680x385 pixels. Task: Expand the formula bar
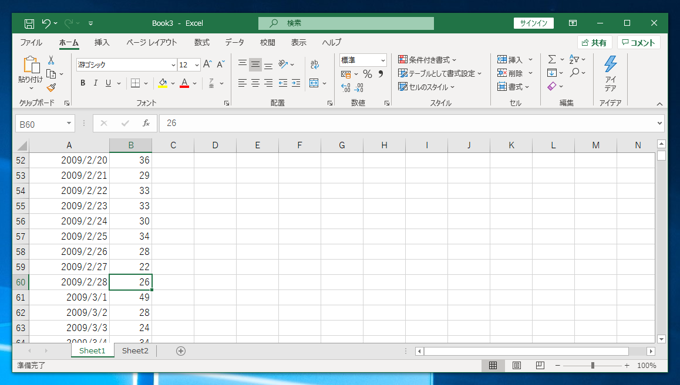coord(660,124)
